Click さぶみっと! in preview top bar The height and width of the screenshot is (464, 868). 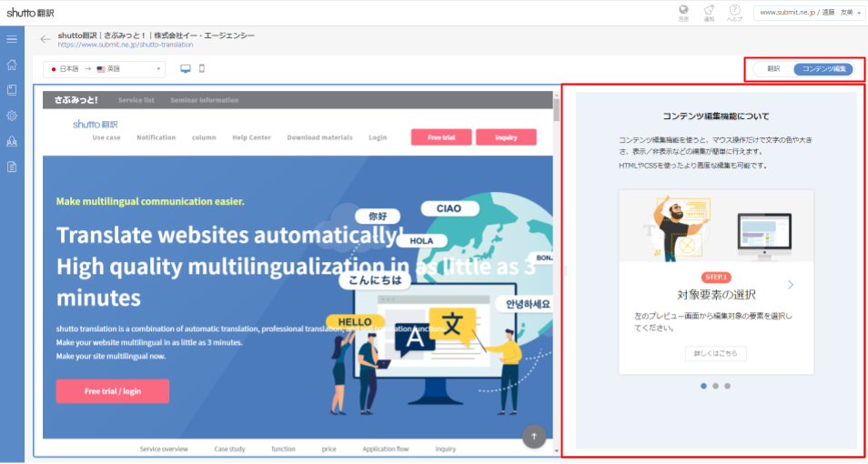76,100
